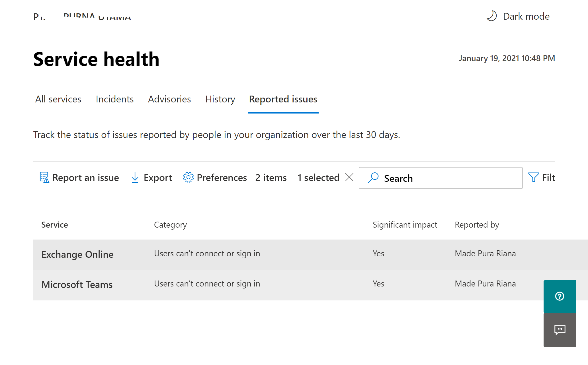Sort by the Category column header
The height and width of the screenshot is (365, 588).
click(170, 225)
